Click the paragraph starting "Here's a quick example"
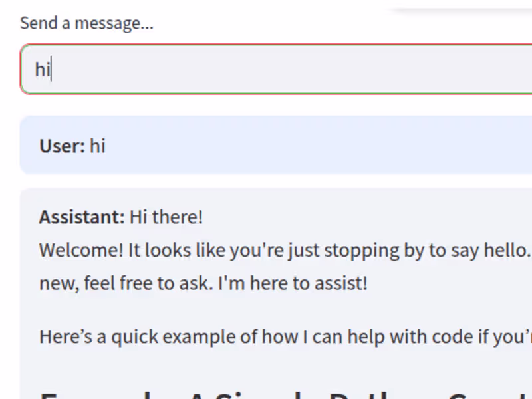The height and width of the screenshot is (399, 532). (x=266, y=336)
